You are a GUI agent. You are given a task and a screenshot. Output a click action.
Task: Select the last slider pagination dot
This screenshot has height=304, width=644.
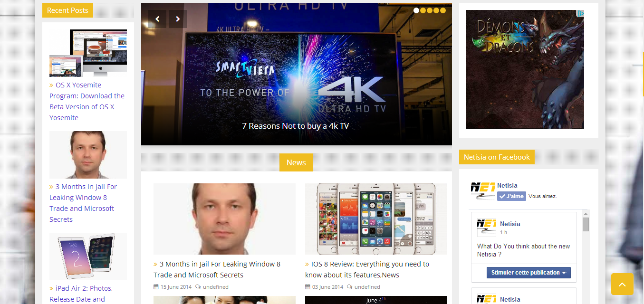tap(443, 10)
